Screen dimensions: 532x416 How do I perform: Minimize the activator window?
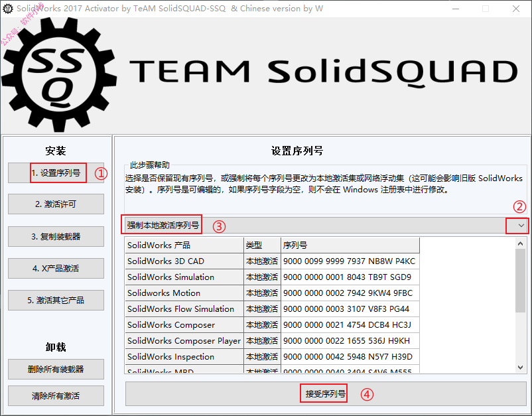tap(456, 9)
